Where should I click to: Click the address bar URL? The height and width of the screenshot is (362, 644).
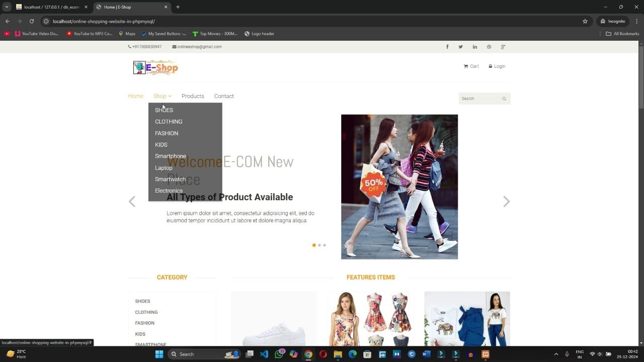point(104,22)
